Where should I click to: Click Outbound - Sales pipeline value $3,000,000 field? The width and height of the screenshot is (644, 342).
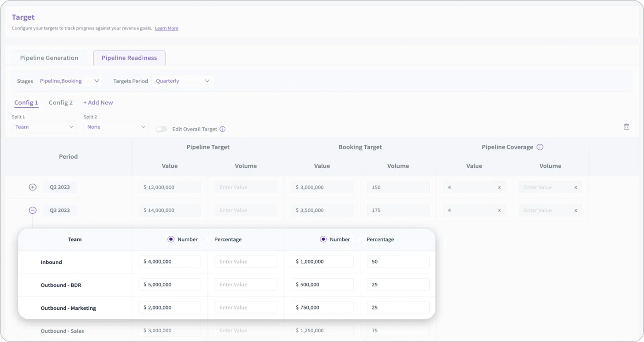[170, 331]
